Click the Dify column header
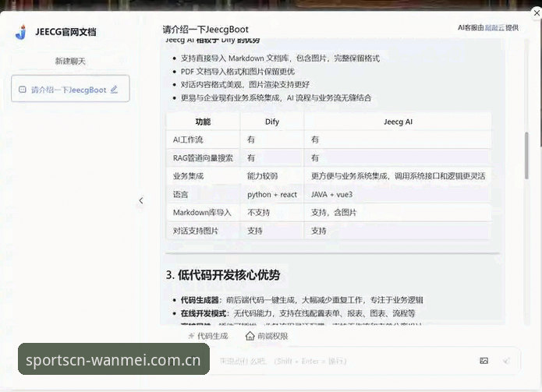Image resolution: width=542 pixels, height=392 pixels. [x=272, y=122]
